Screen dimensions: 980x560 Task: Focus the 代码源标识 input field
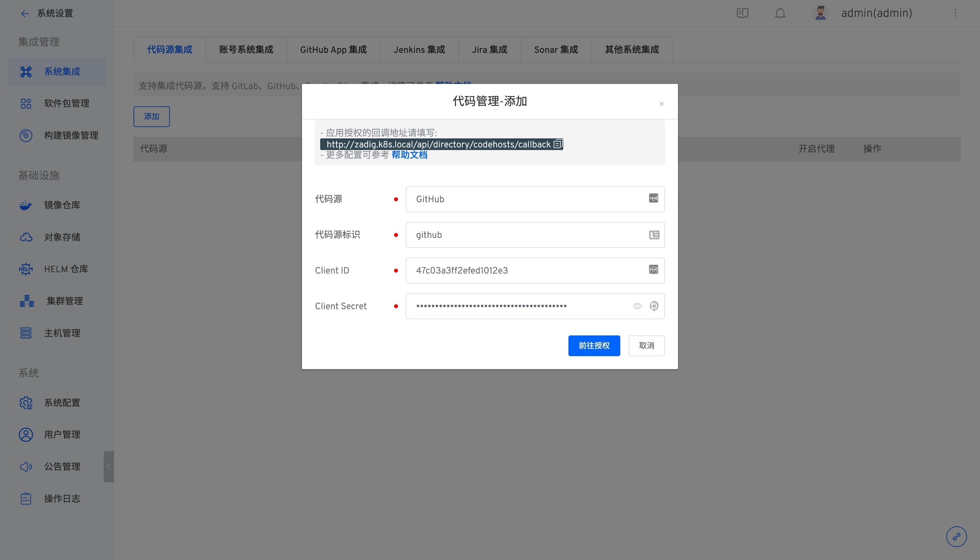coord(535,235)
